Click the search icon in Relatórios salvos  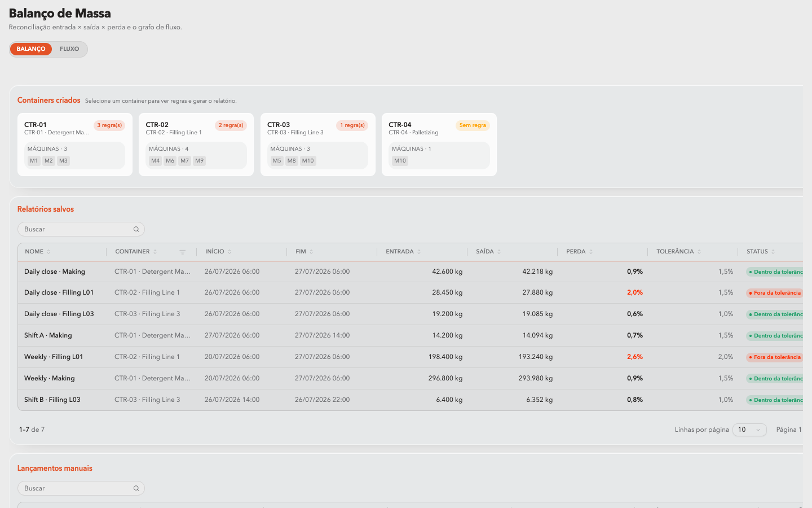click(x=136, y=229)
